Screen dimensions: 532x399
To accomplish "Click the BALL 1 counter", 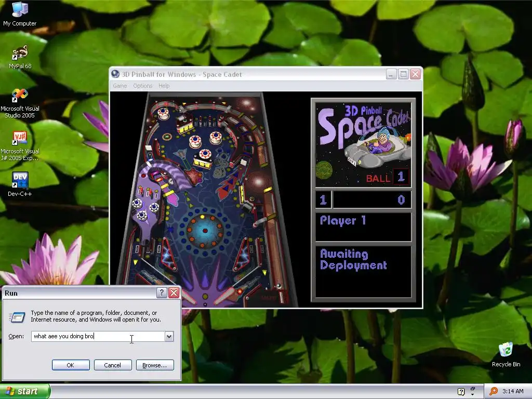I will (388, 177).
